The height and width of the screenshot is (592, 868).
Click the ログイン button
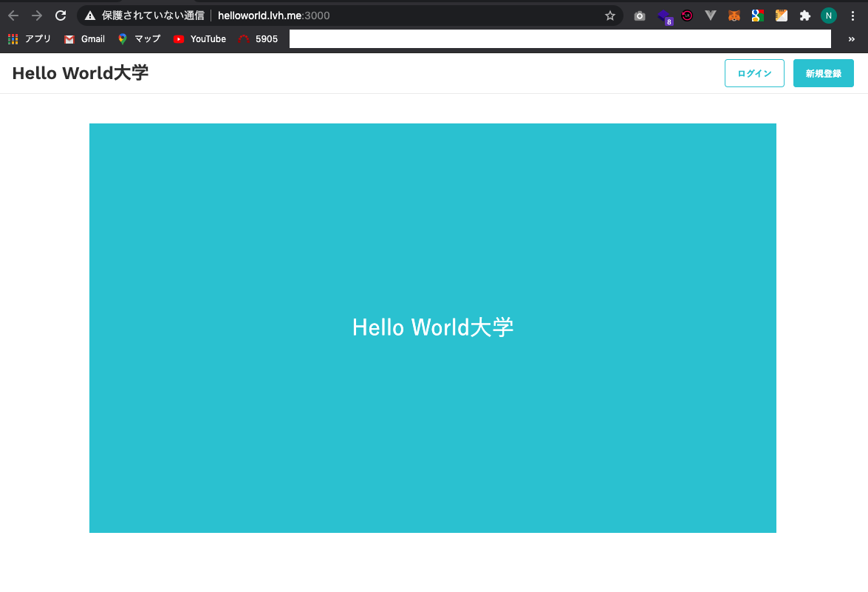(x=754, y=73)
